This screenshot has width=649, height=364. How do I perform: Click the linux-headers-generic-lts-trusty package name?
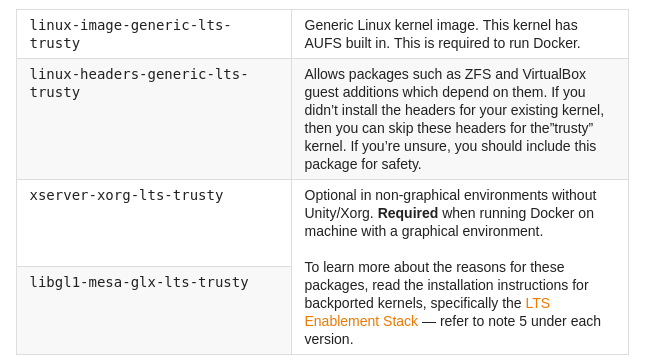139,83
